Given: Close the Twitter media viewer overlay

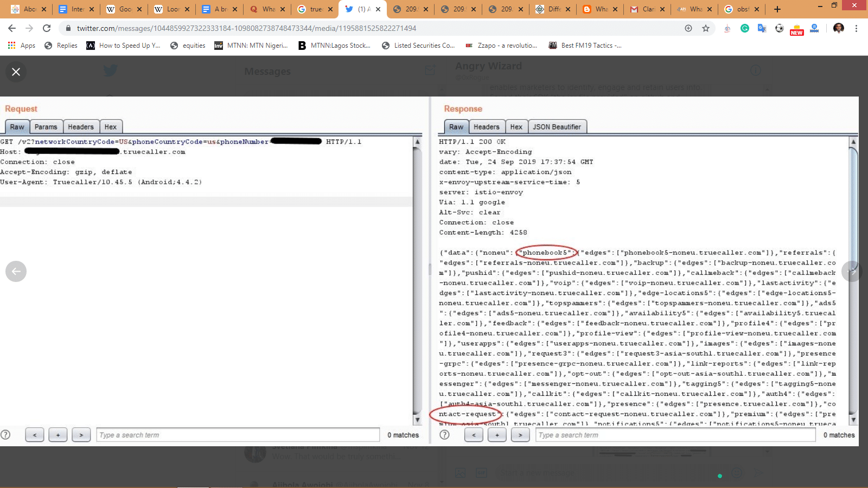Looking at the screenshot, I should click(16, 72).
